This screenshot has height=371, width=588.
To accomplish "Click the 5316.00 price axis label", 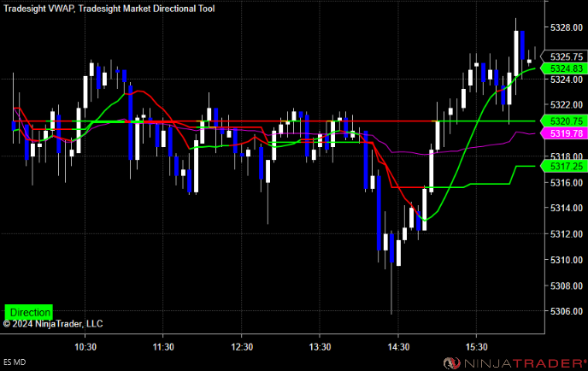I will click(x=567, y=183).
